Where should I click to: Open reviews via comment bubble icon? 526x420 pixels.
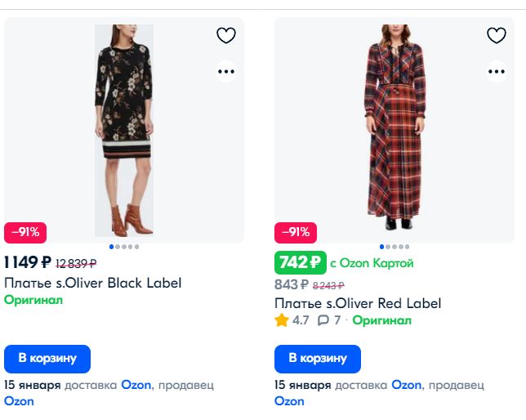point(323,320)
